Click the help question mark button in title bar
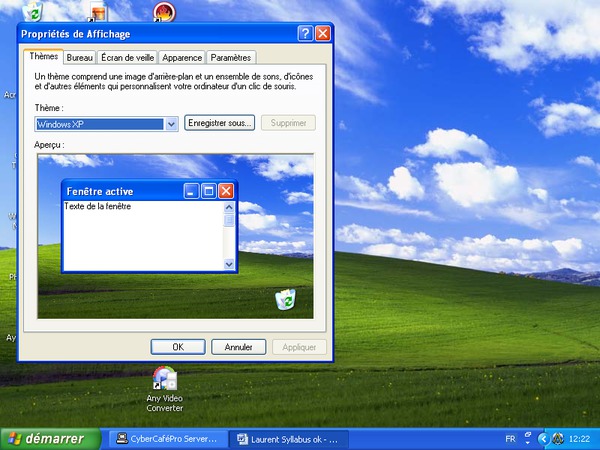Screen dimensions: 600x450 [x=305, y=33]
